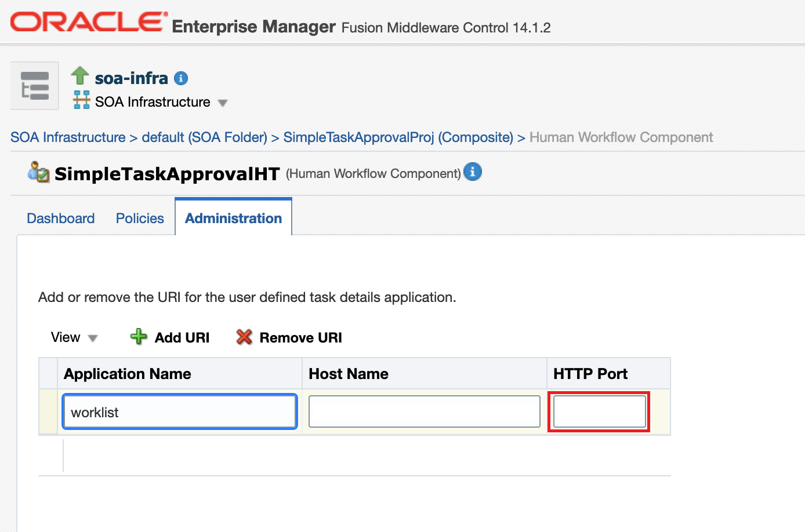Click the red X Remove URI icon
The height and width of the screenshot is (532, 805).
tap(244, 337)
